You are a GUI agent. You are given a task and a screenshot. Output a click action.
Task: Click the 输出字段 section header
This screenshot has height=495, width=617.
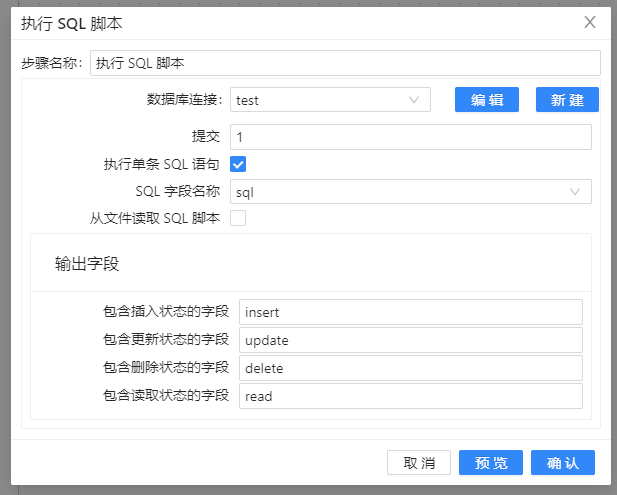tap(87, 264)
